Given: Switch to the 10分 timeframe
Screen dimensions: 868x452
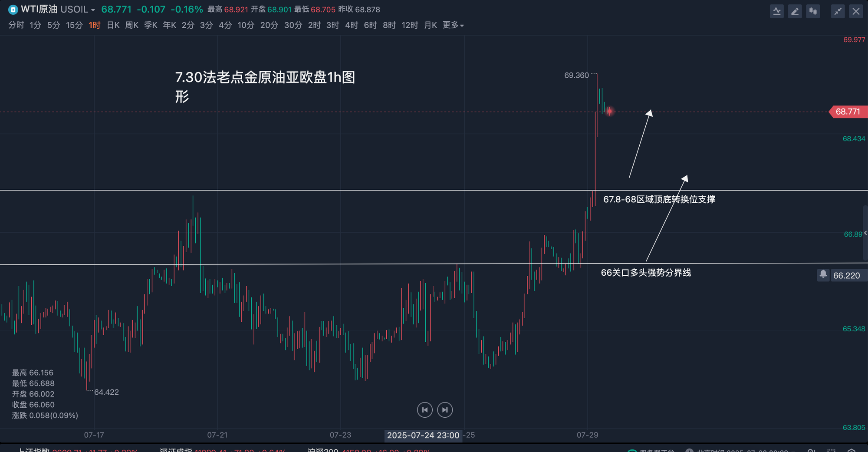Looking at the screenshot, I should [x=246, y=25].
